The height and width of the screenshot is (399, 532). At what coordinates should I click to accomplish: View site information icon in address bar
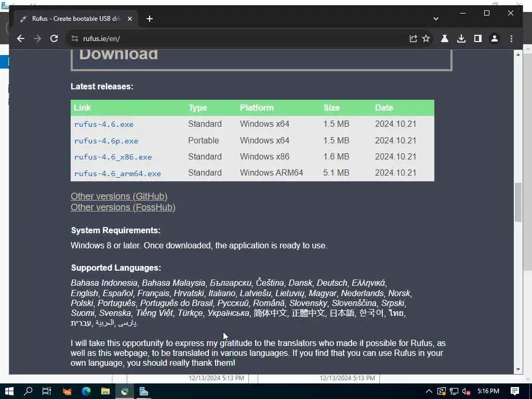pyautogui.click(x=75, y=38)
